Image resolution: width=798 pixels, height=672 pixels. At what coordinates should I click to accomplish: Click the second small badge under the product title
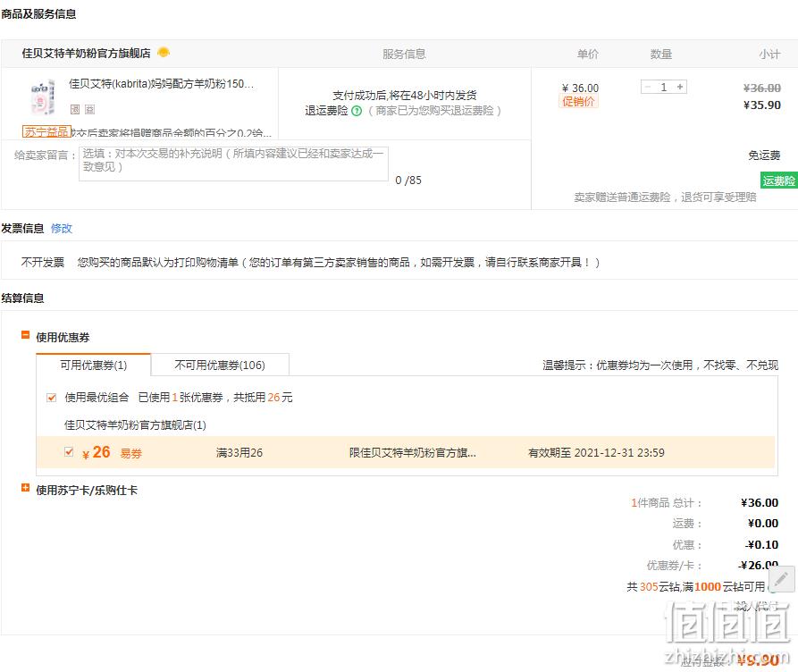[89, 109]
